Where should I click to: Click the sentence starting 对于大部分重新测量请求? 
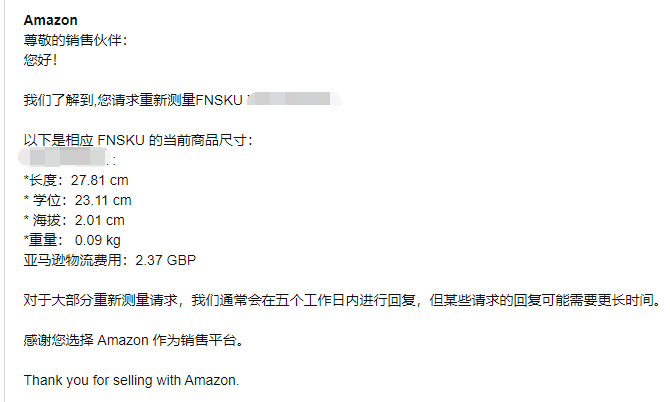[x=340, y=300]
